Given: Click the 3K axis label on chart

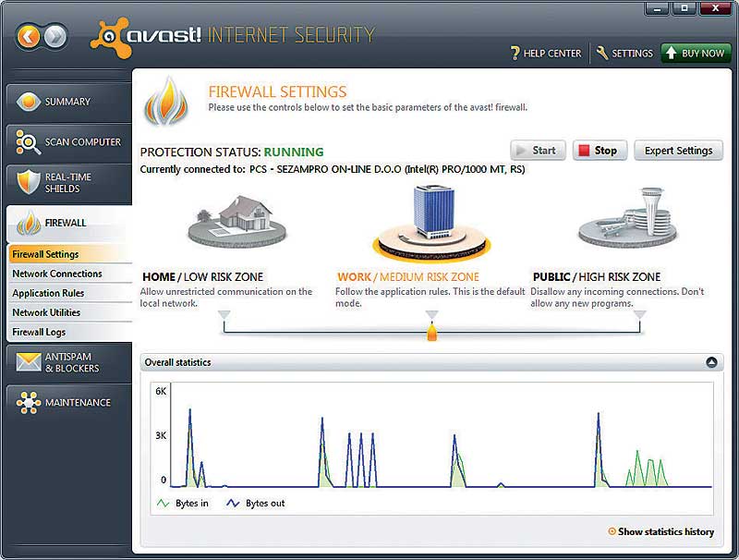Looking at the screenshot, I should coord(161,435).
